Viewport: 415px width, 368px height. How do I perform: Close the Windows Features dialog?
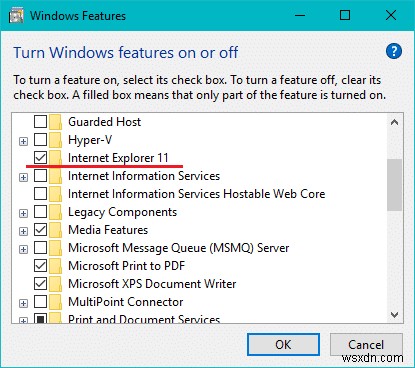point(391,15)
